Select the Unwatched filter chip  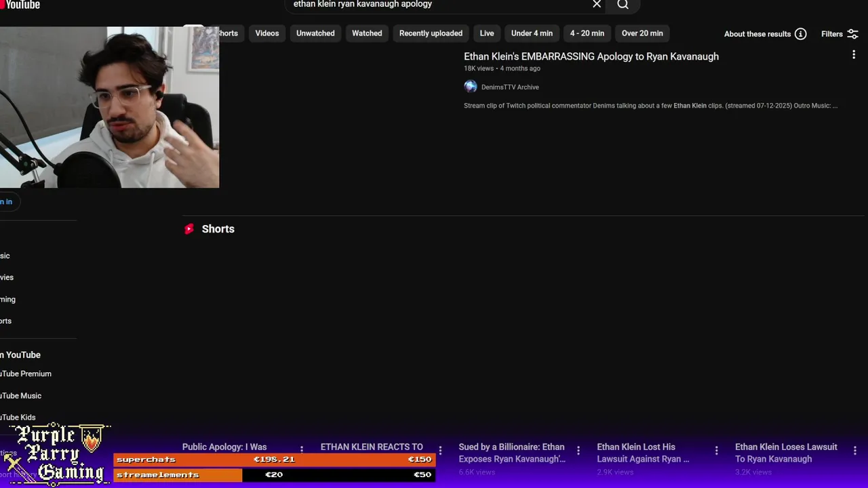click(x=315, y=33)
